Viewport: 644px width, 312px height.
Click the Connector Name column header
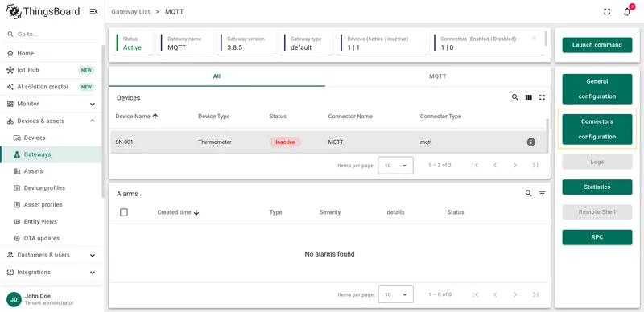tap(350, 116)
